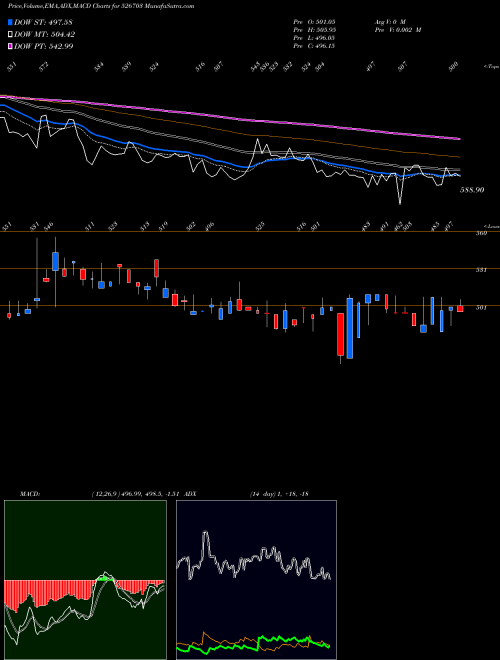Click the 'Pre O: 501.05' open value

(x=314, y=21)
